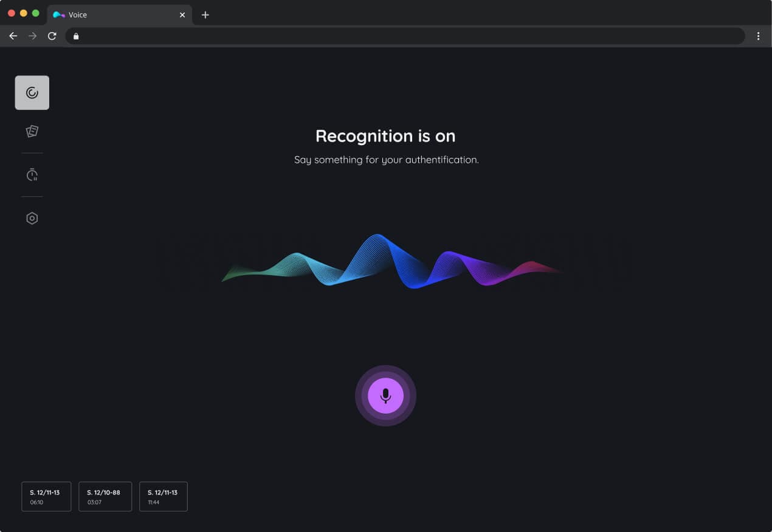Viewport: 772px width, 532px height.
Task: Open the browser three-dot menu
Action: (x=758, y=36)
